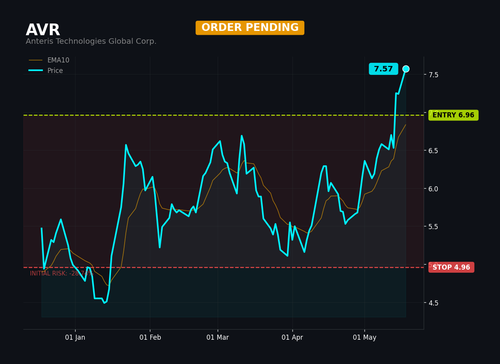Click the 01 Apr x-axis label
500x364 pixels.
292,337
